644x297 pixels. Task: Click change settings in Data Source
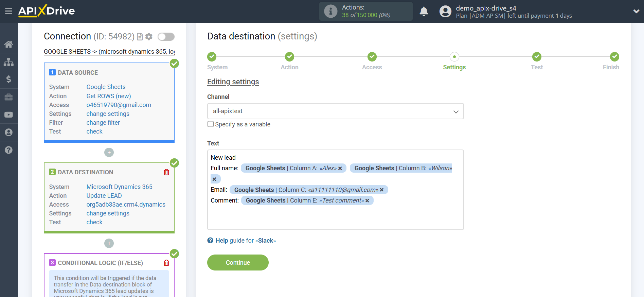click(108, 114)
